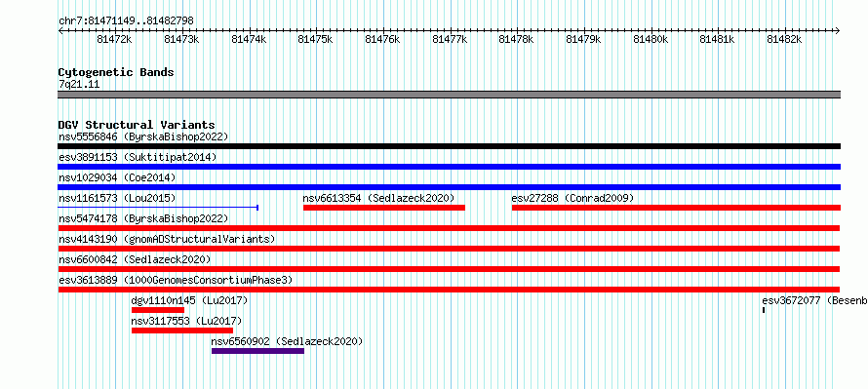Open the nsv6613354 (Sedlazeck2020) label
Screen dimensions: 868x389
(378, 198)
